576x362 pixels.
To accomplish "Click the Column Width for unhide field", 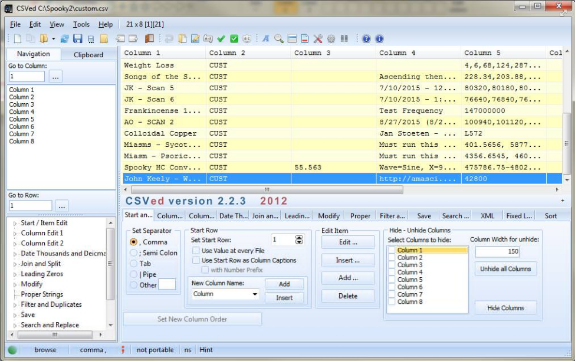I will [x=497, y=252].
